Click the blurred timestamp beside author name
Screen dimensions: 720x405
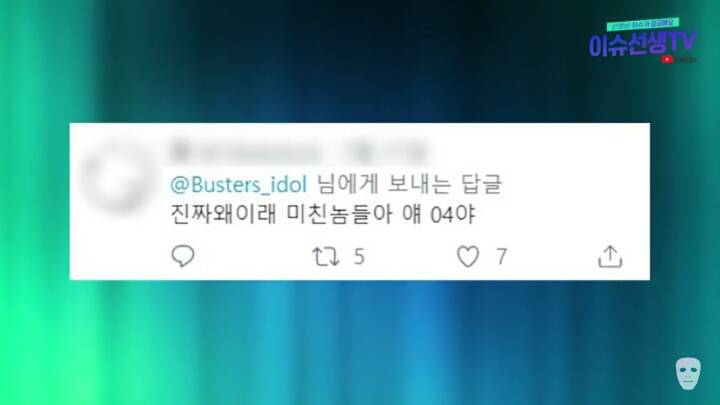(386, 152)
